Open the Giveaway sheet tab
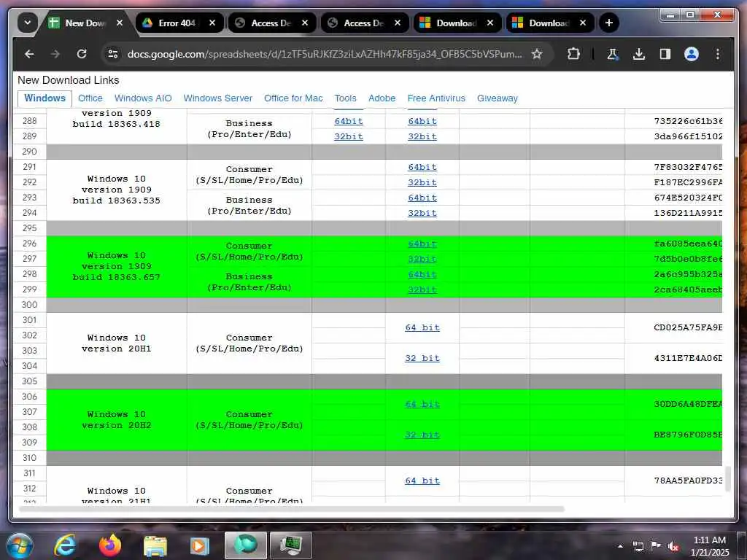747x560 pixels. [x=498, y=98]
